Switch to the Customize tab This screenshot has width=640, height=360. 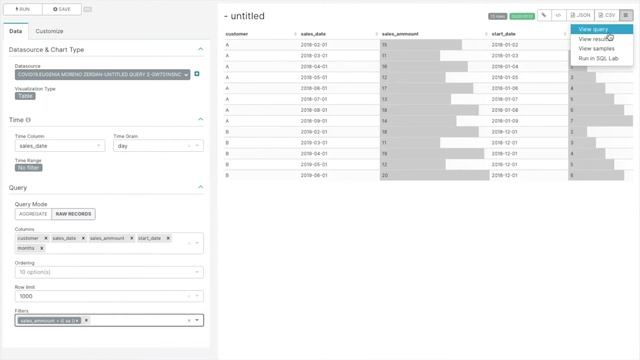pos(49,31)
